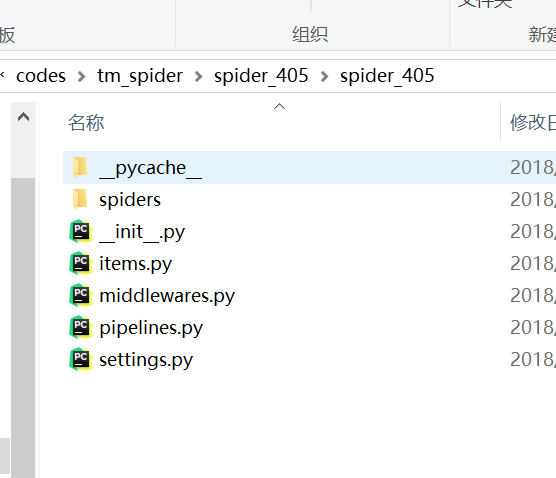Go to codes in the address bar
The height and width of the screenshot is (478, 556).
coord(41,76)
